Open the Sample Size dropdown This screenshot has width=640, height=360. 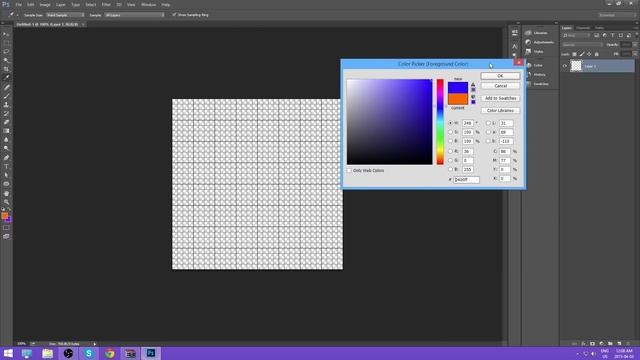(65, 15)
